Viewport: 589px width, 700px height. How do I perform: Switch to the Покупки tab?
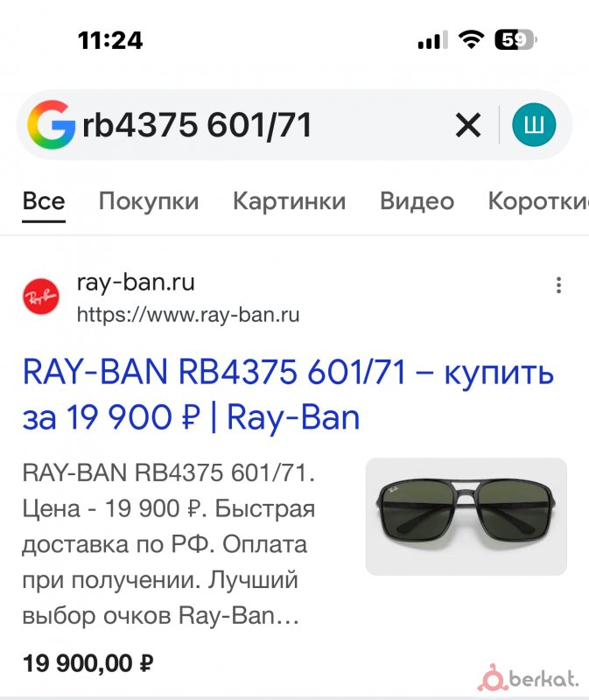(149, 201)
